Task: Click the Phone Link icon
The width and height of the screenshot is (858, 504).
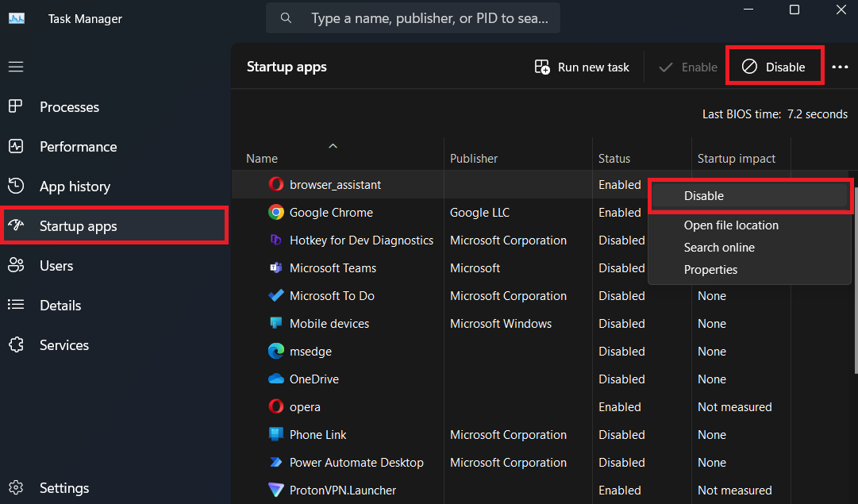Action: (275, 434)
